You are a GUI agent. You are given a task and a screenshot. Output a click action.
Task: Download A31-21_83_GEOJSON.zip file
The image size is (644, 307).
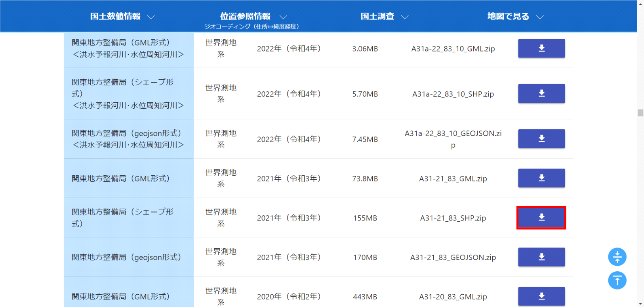(541, 257)
